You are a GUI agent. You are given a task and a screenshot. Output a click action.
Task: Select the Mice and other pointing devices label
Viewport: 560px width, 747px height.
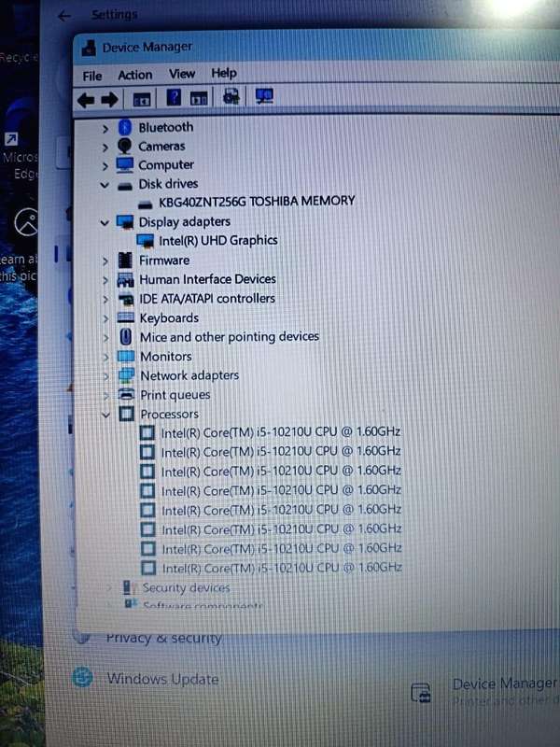230,337
